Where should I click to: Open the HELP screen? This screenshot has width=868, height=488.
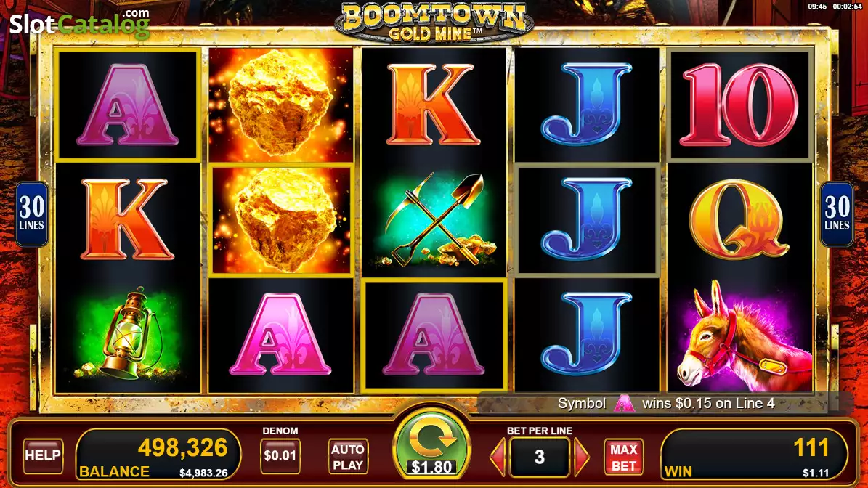point(43,455)
